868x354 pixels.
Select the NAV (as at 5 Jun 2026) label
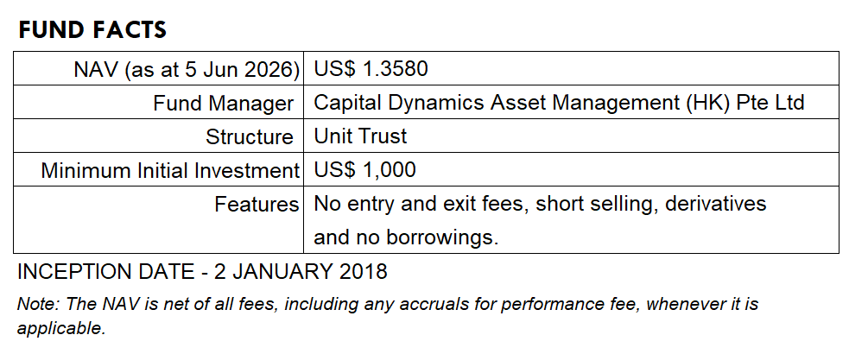point(187,70)
